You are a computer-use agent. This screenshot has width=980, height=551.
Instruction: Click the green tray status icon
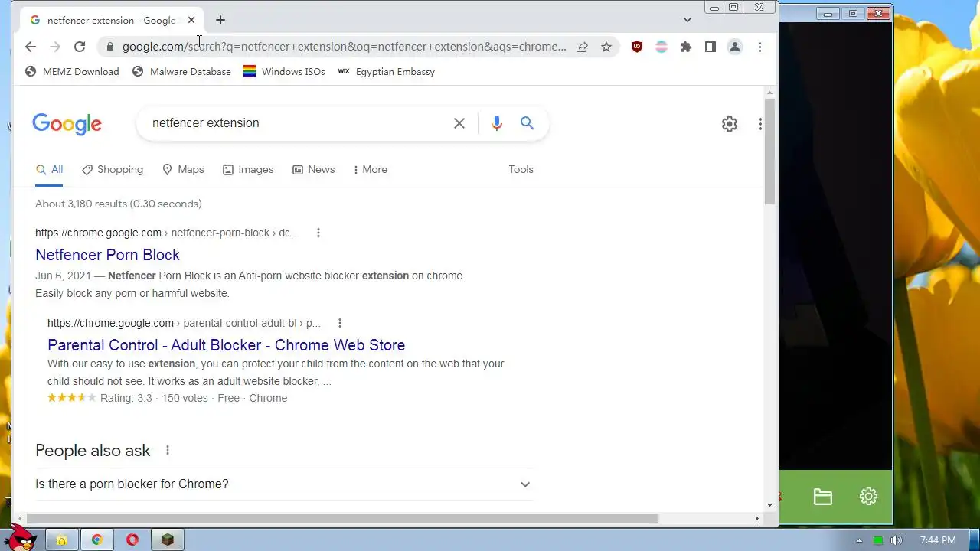click(878, 540)
